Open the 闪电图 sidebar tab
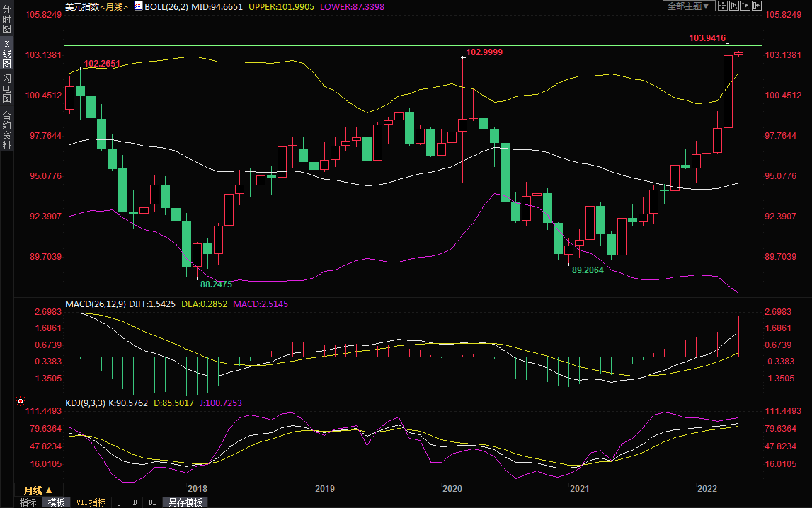This screenshot has width=812, height=508. click(6, 88)
